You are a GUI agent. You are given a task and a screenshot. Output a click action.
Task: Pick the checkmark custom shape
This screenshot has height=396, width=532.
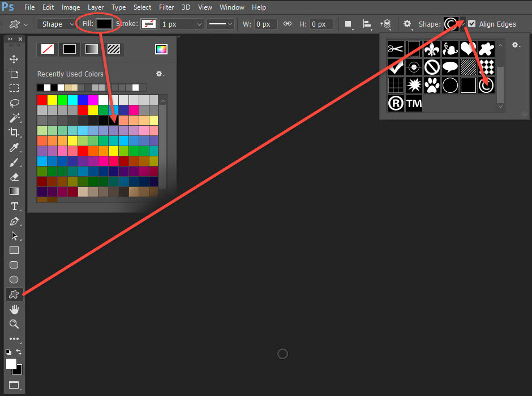[396, 67]
